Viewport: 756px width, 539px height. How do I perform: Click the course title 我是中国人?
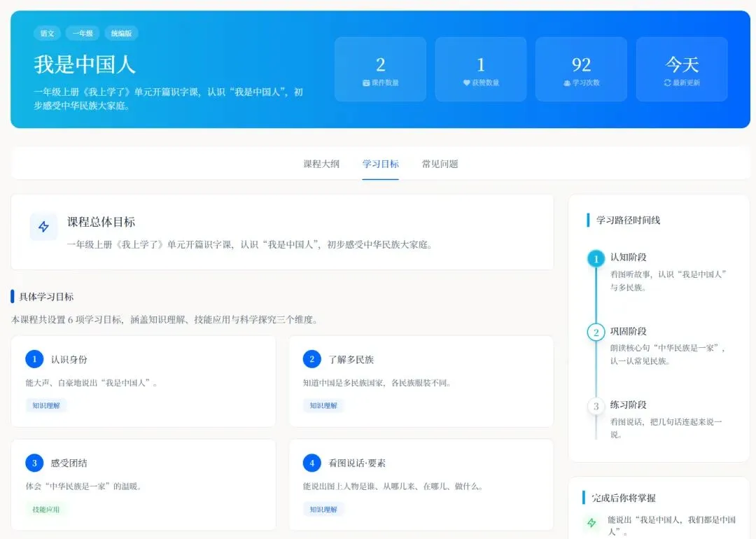(85, 64)
